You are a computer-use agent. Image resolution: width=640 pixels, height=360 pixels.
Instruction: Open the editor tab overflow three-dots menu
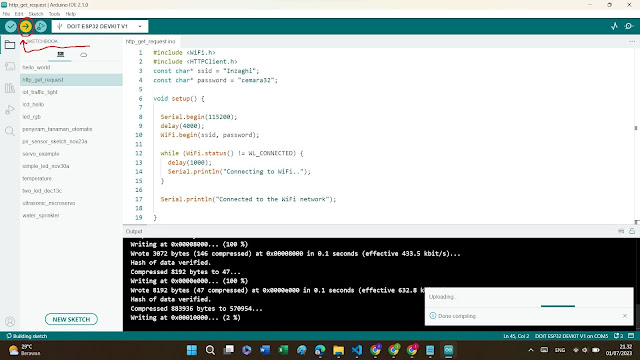click(632, 41)
